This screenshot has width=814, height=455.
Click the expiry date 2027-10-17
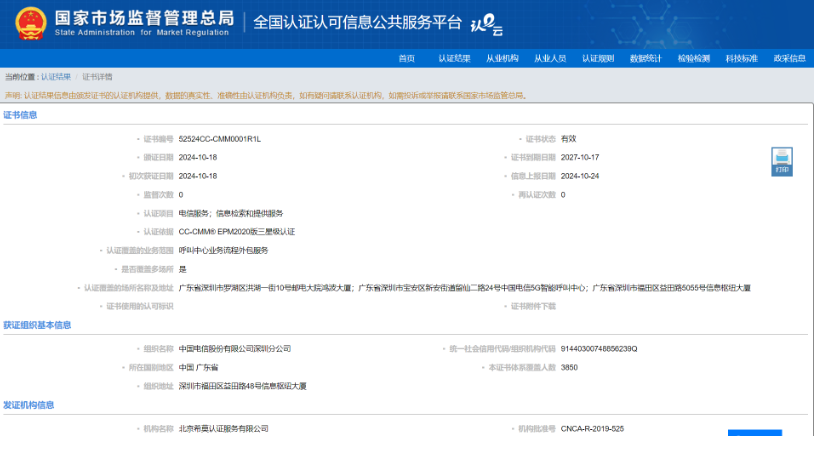580,157
